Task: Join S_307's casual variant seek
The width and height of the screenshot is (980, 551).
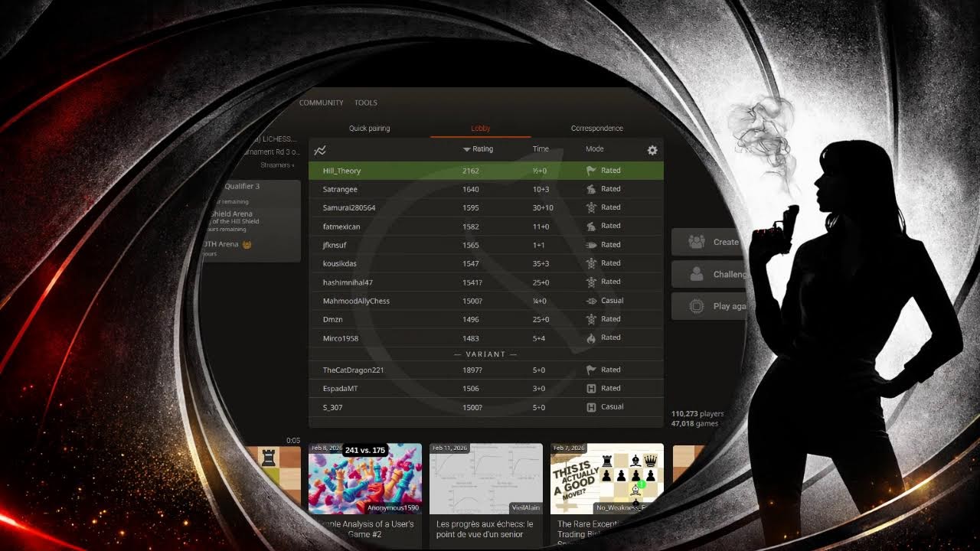Action: 486,406
